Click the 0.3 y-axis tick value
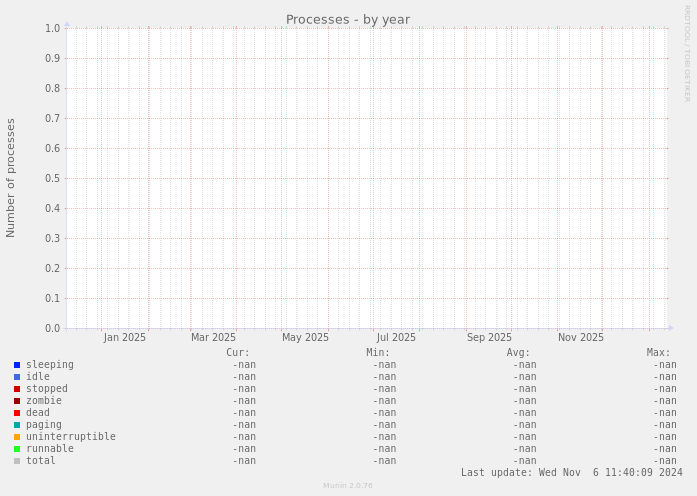The height and width of the screenshot is (496, 697). click(52, 239)
